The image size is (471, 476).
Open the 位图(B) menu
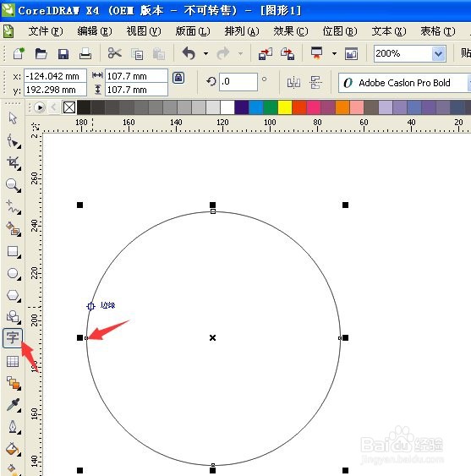(x=340, y=31)
